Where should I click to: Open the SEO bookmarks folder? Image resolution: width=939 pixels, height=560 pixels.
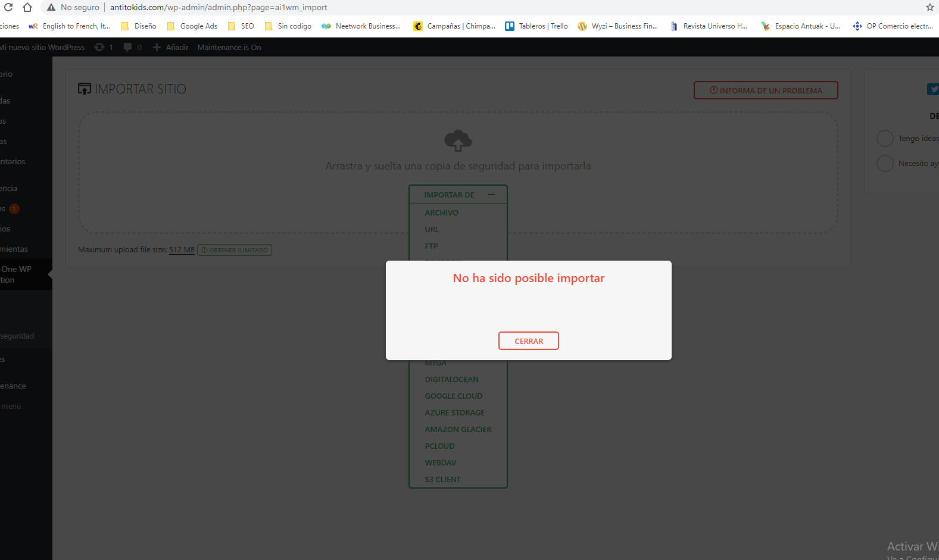coord(241,26)
